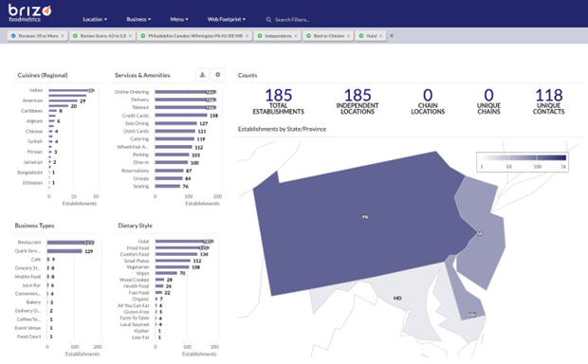Expand the Web Footprint dropdown

pyautogui.click(x=227, y=19)
